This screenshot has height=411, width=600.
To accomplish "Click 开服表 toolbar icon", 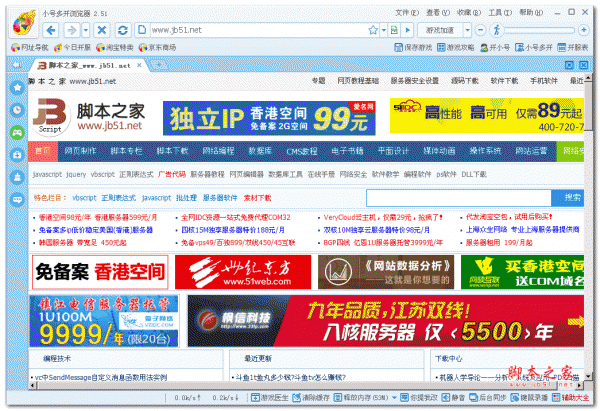I will coord(572,47).
